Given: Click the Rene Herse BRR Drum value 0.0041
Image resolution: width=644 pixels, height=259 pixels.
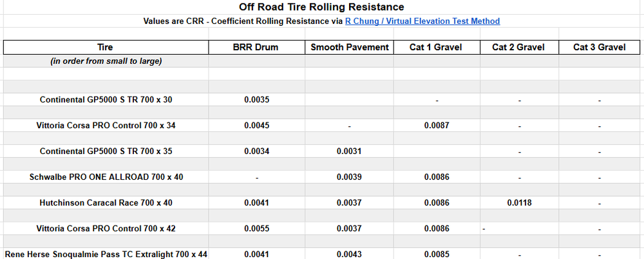Looking at the screenshot, I should pos(257,254).
